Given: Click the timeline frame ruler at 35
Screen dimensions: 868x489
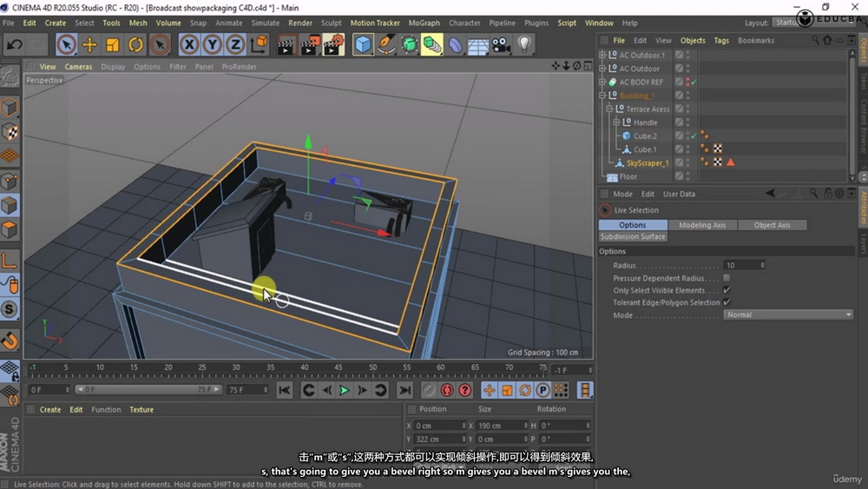Looking at the screenshot, I should click(x=270, y=369).
